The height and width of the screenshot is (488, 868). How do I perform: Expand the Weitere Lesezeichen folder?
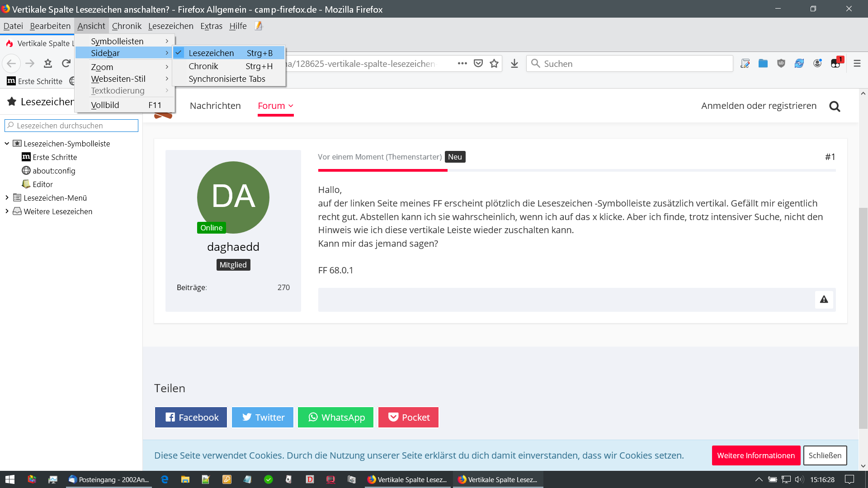point(7,211)
